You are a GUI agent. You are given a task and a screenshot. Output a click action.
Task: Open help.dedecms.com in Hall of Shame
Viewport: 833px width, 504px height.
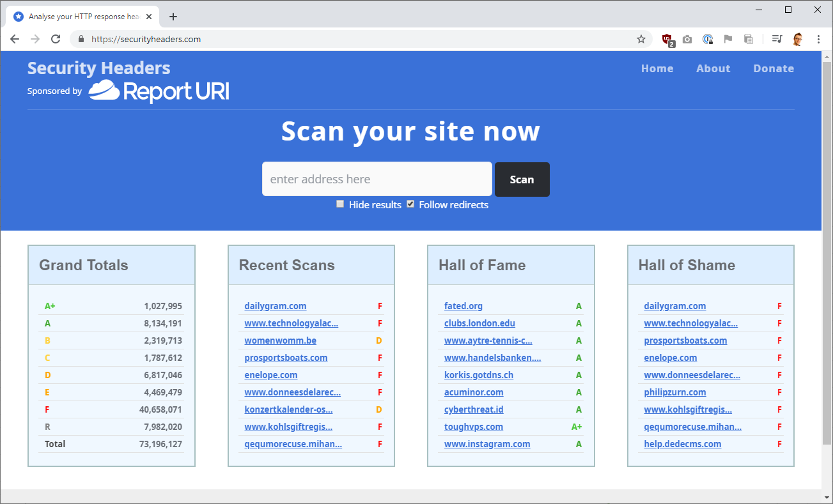point(682,444)
